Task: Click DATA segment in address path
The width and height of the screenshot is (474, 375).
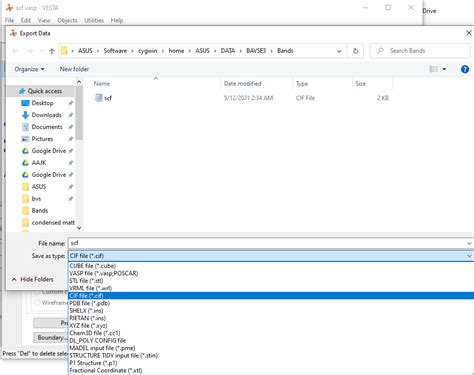Action: [x=228, y=51]
